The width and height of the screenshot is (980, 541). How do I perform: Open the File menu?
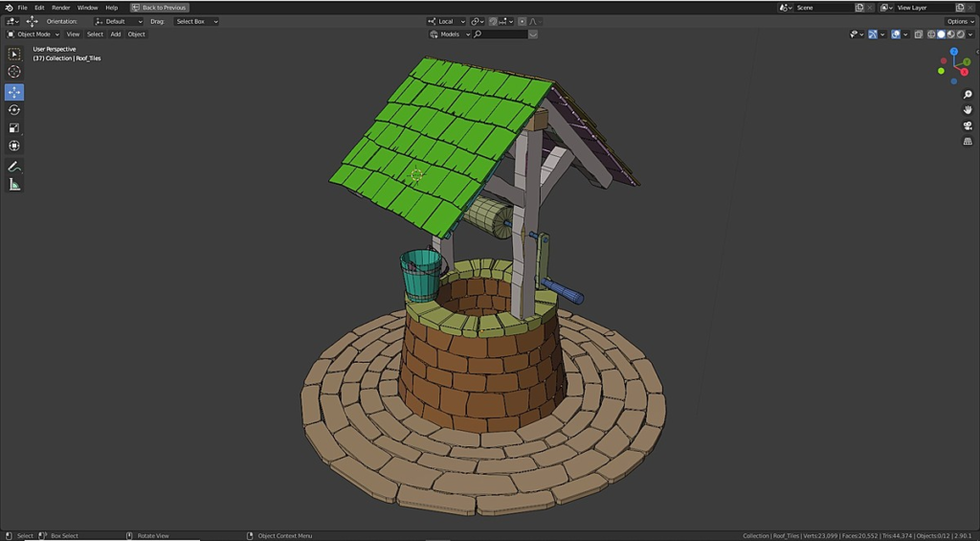point(23,8)
